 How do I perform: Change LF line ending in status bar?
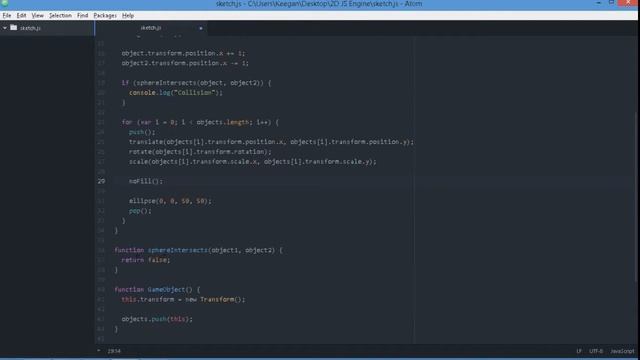(579, 351)
